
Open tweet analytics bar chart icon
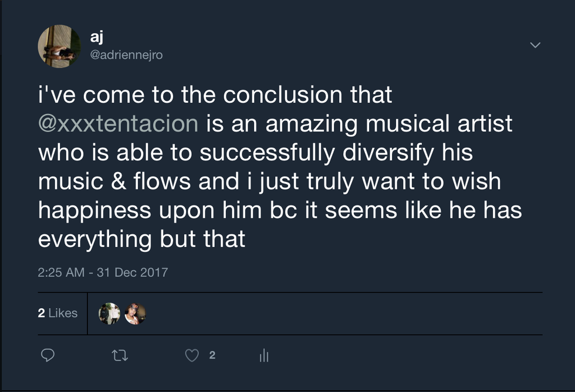(263, 355)
